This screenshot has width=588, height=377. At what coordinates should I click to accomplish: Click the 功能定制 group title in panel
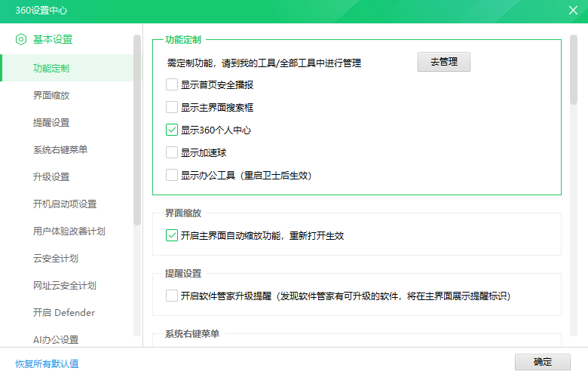click(183, 40)
